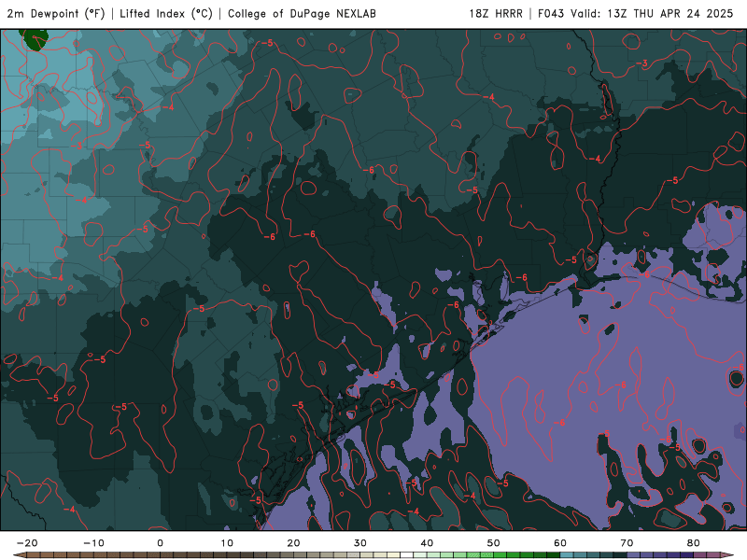Click the 20 color bar label

293,543
